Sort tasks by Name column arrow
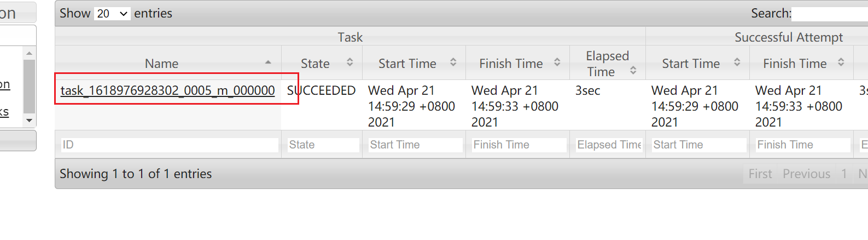 click(x=268, y=62)
